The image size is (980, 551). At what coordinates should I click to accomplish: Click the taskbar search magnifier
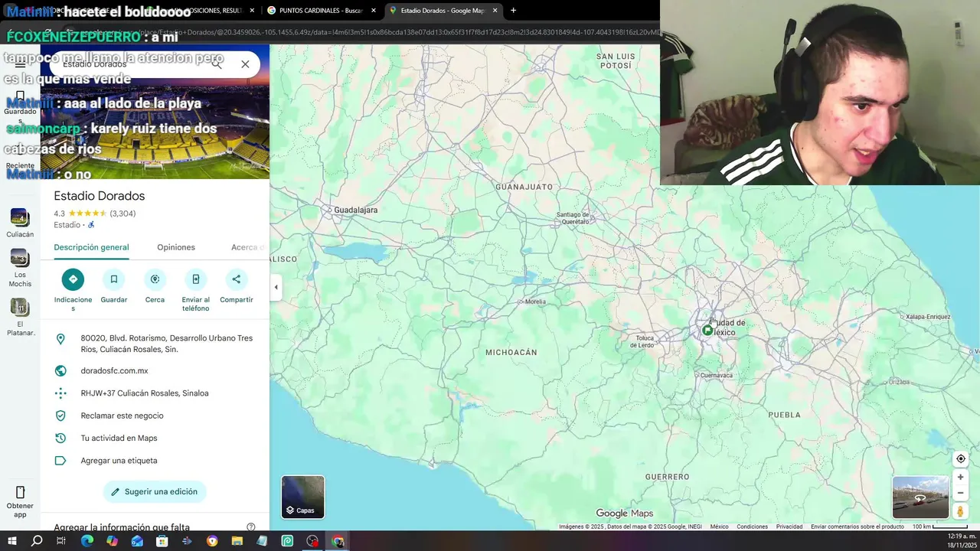tap(37, 541)
